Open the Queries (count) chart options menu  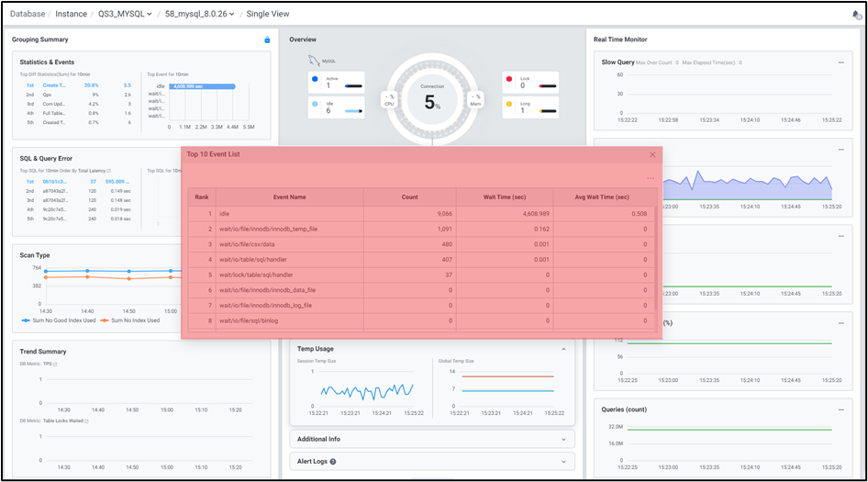click(840, 409)
